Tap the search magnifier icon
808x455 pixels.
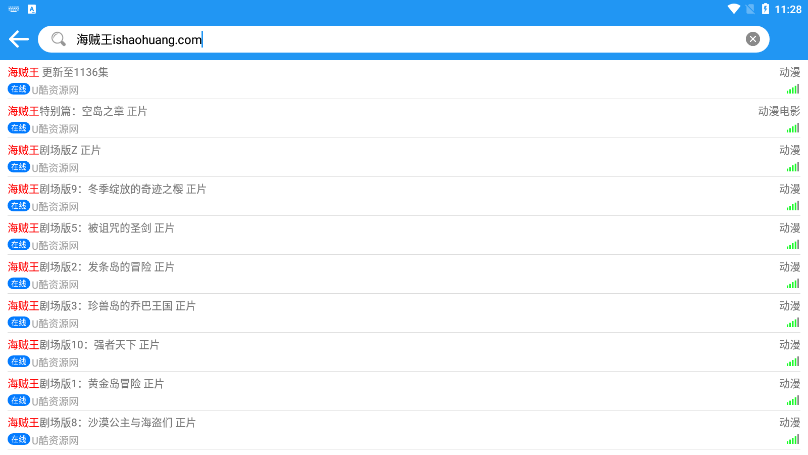pyautogui.click(x=59, y=39)
